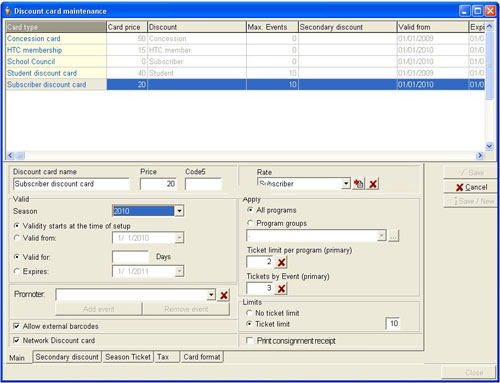Click the Discount card name input field

[x=71, y=184]
